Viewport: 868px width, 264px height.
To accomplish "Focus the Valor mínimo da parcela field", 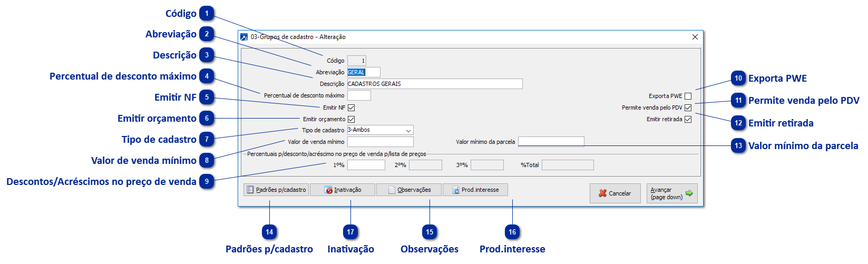I will coord(551,142).
